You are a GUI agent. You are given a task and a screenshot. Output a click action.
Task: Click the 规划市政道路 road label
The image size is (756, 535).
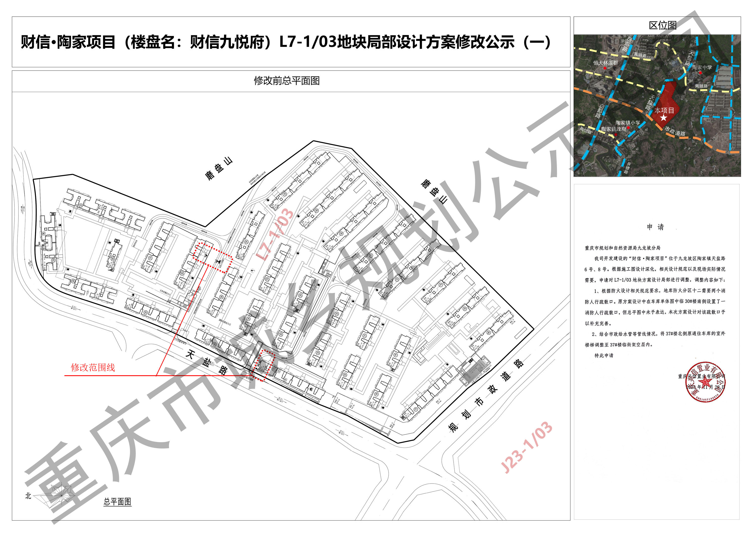click(486, 396)
